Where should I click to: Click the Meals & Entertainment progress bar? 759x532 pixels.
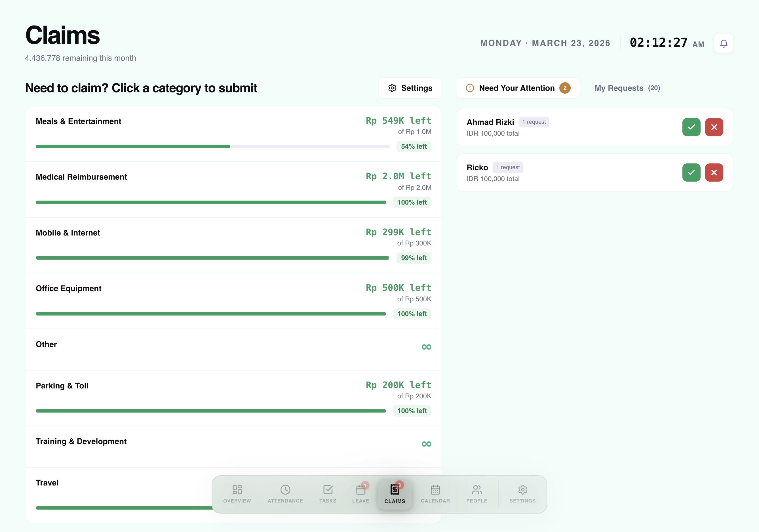[x=212, y=146]
